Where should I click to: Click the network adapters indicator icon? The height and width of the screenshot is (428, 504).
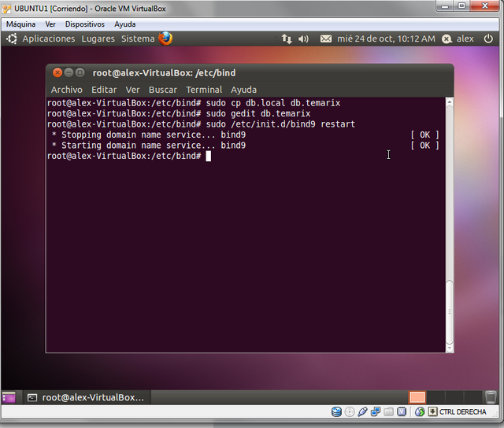coord(376,411)
